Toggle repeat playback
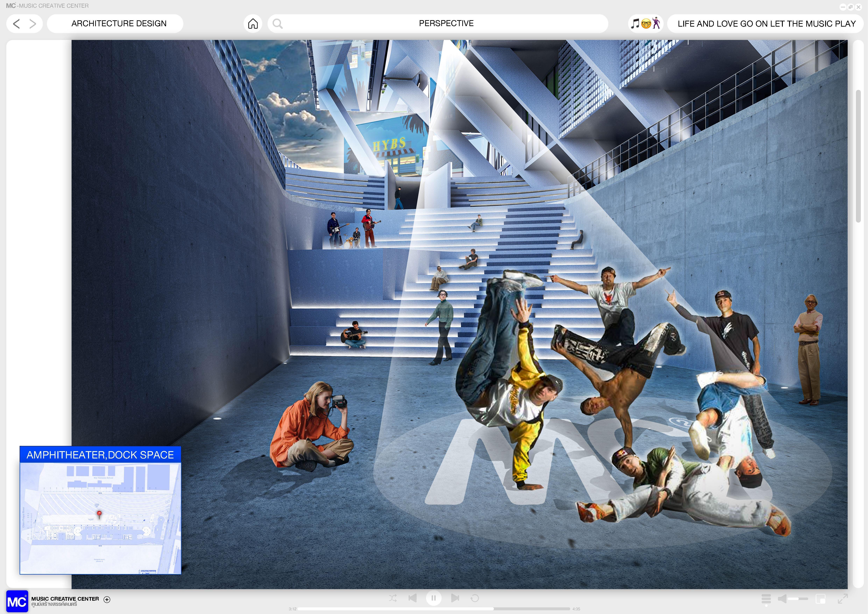Viewport: 868px width, 614px height. [475, 598]
